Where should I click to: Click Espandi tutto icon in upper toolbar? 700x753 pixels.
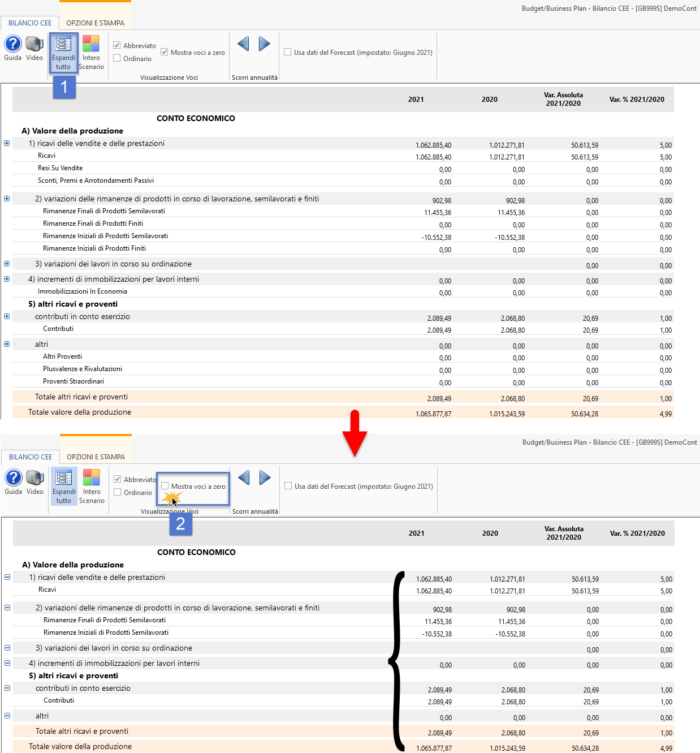(63, 53)
